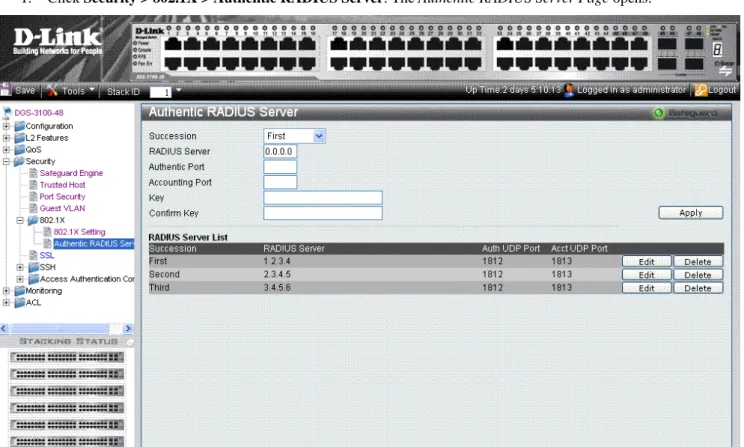Expand the Monitoring folder
The height and width of the screenshot is (447, 744).
click(6, 291)
